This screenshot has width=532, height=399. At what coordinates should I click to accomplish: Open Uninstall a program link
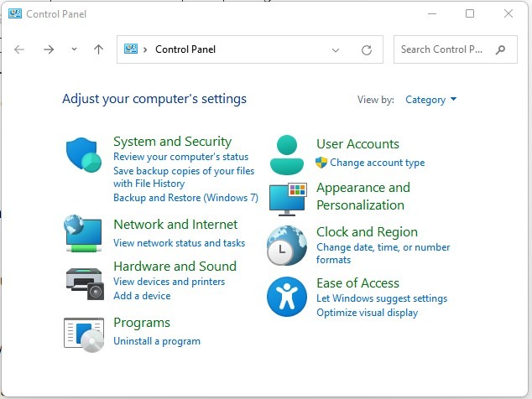click(157, 341)
